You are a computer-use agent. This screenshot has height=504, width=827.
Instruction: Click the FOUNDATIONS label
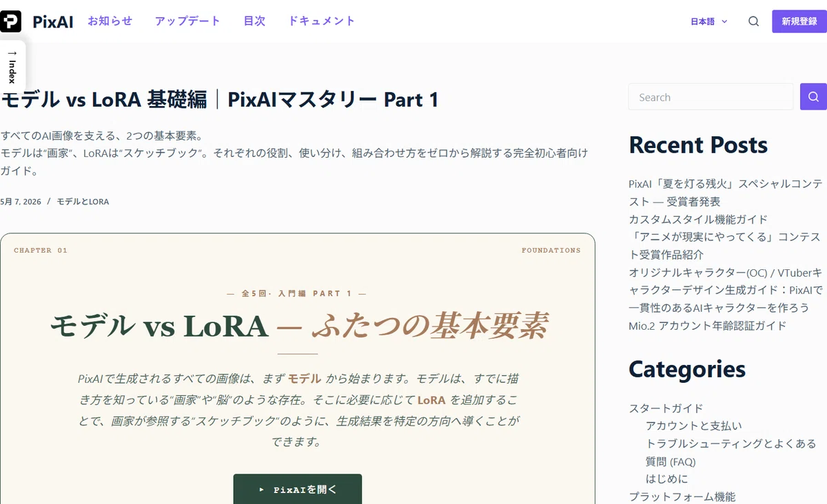coord(551,251)
